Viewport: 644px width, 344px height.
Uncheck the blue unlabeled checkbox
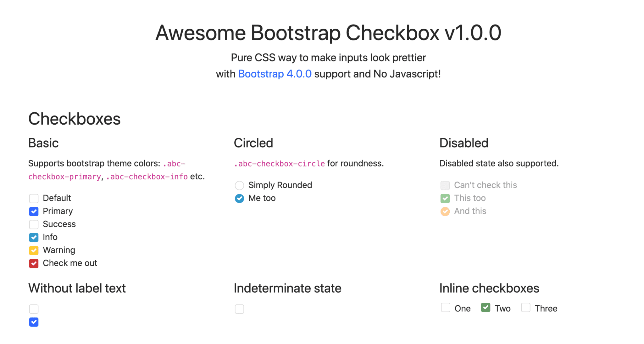34,322
